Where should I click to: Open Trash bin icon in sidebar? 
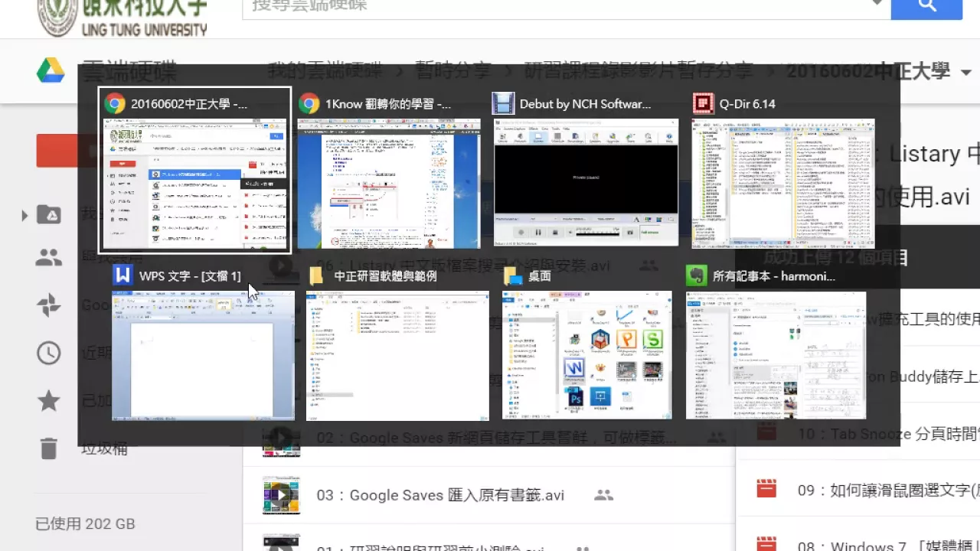[49, 448]
